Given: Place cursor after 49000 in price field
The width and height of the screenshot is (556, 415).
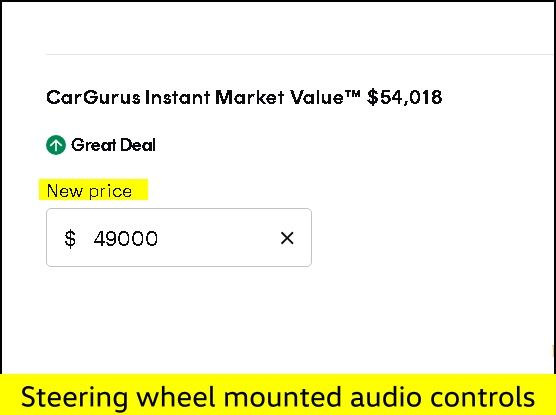Looking at the screenshot, I should point(159,238).
